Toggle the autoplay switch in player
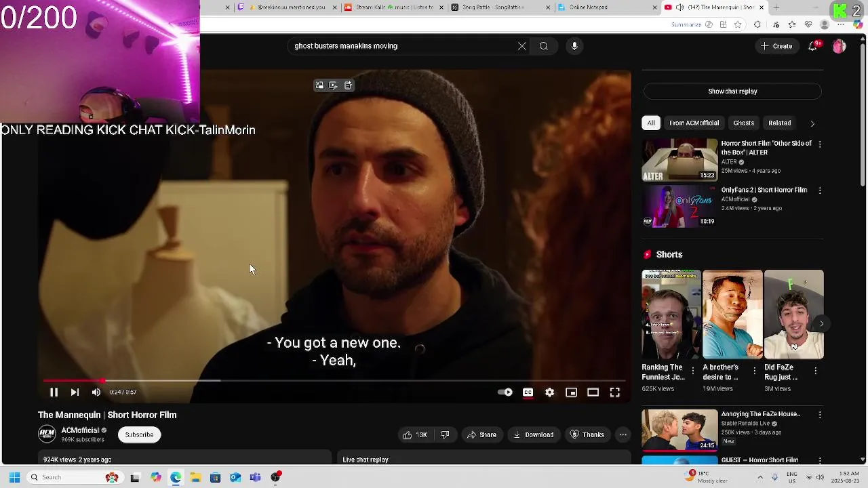The width and height of the screenshot is (868, 488). [x=505, y=392]
